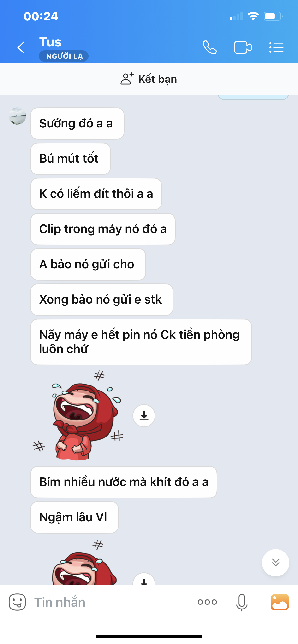This screenshot has width=298, height=644.
Task: Download the second partially visible sticker
Action: [144, 580]
